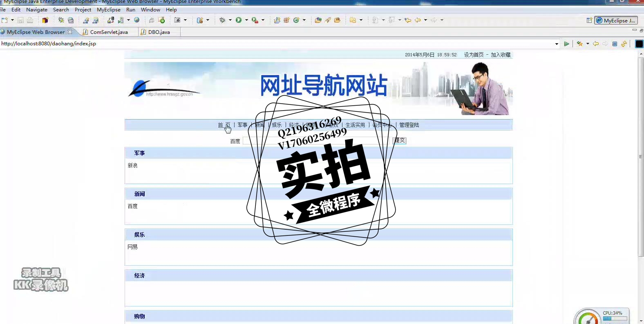This screenshot has height=324, width=644.
Task: Expand the bookmark star dropdown arrow
Action: (x=588, y=44)
